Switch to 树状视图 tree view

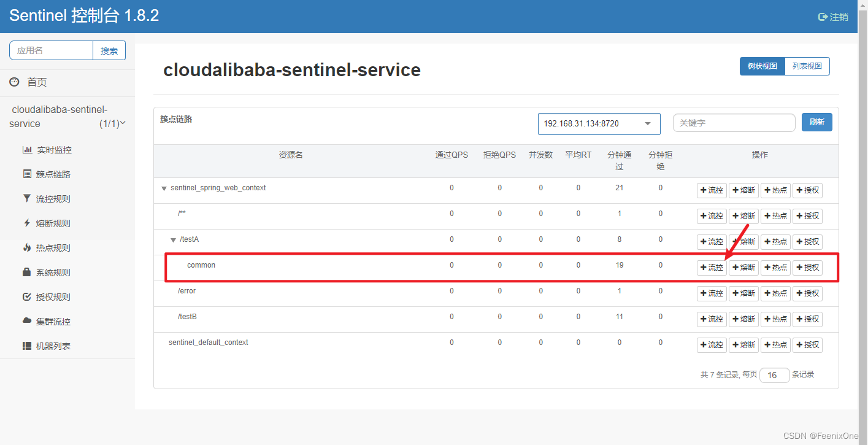[762, 66]
